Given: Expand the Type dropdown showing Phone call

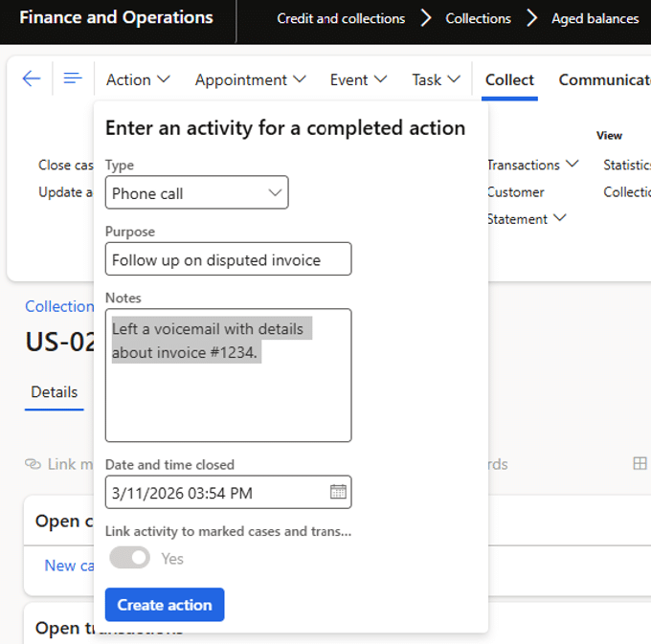Looking at the screenshot, I should (196, 192).
